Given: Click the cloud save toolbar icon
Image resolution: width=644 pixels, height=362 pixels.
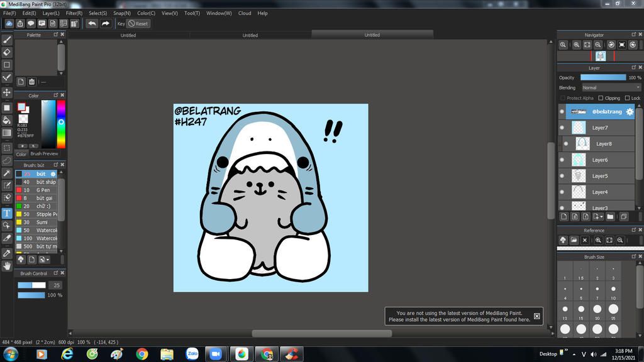Looking at the screenshot, I should (x=9, y=23).
